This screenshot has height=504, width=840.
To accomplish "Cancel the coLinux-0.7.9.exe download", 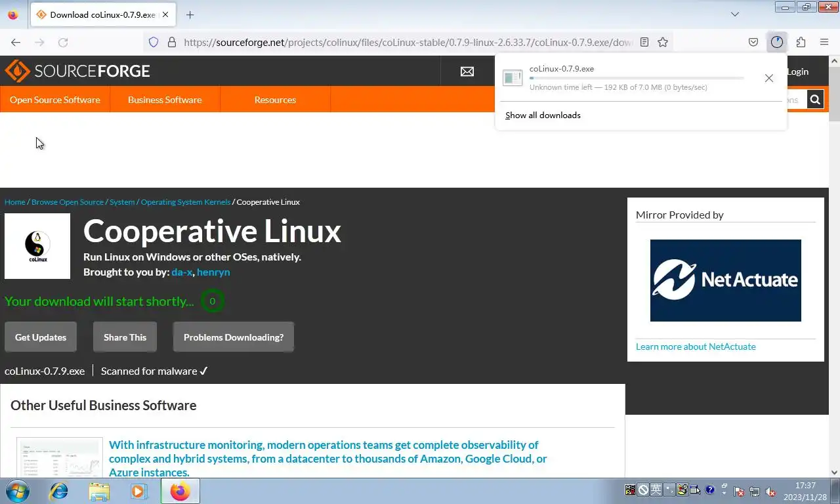I will point(769,78).
